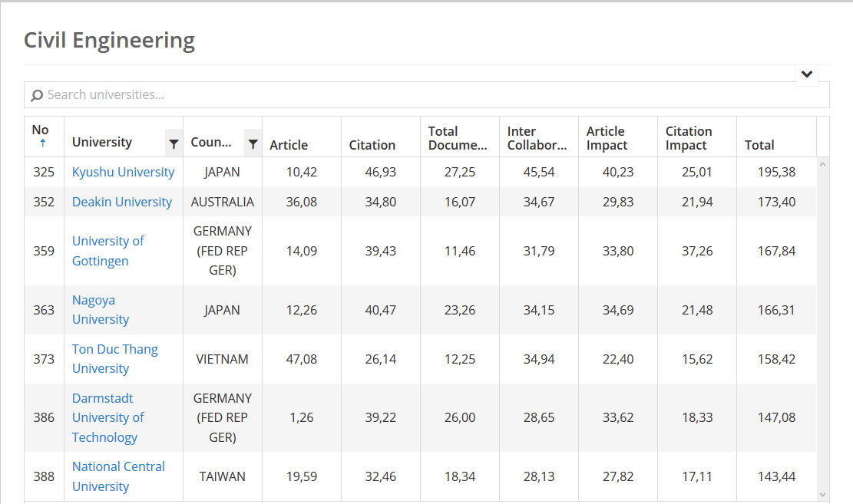The image size is (853, 504).
Task: Click inter collaboration value 45,54
Action: point(538,172)
